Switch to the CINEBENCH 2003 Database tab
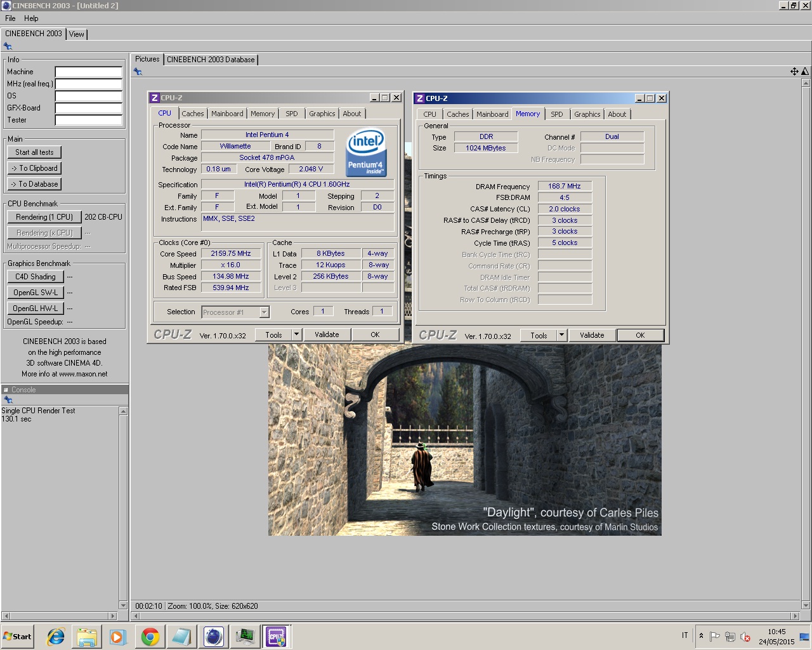Screen dimensions: 812x650 [x=211, y=60]
